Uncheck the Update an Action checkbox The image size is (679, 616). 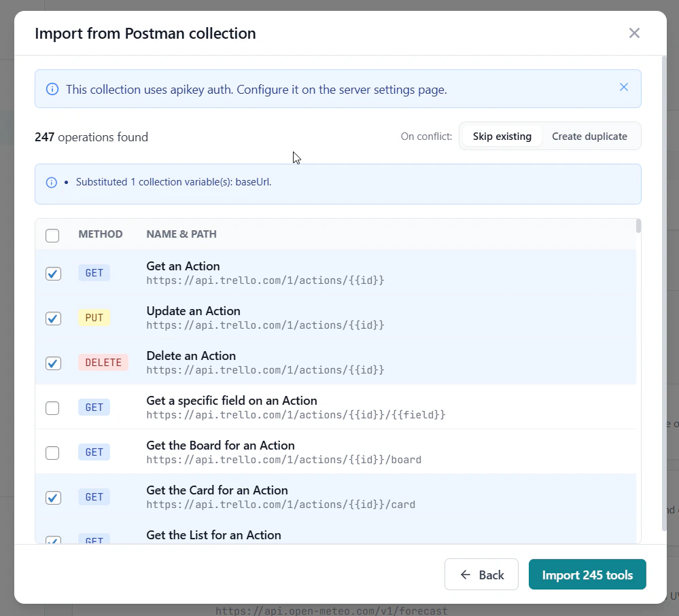point(53,319)
